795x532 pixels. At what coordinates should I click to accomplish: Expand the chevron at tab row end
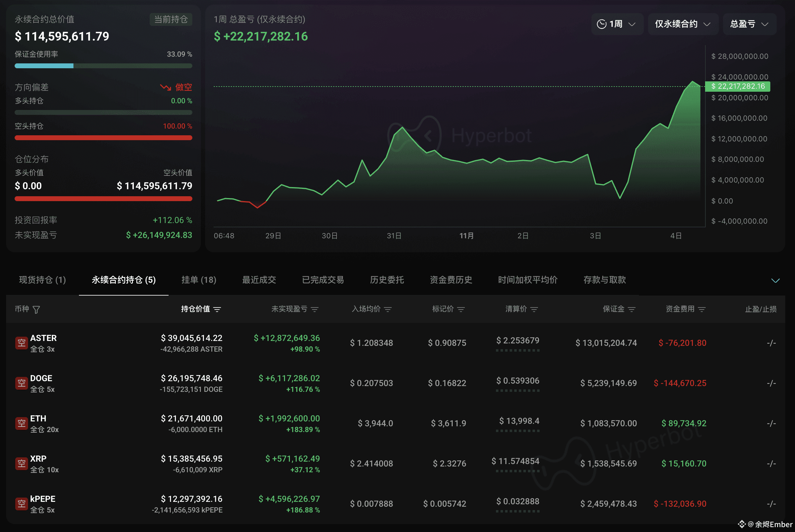click(x=775, y=280)
